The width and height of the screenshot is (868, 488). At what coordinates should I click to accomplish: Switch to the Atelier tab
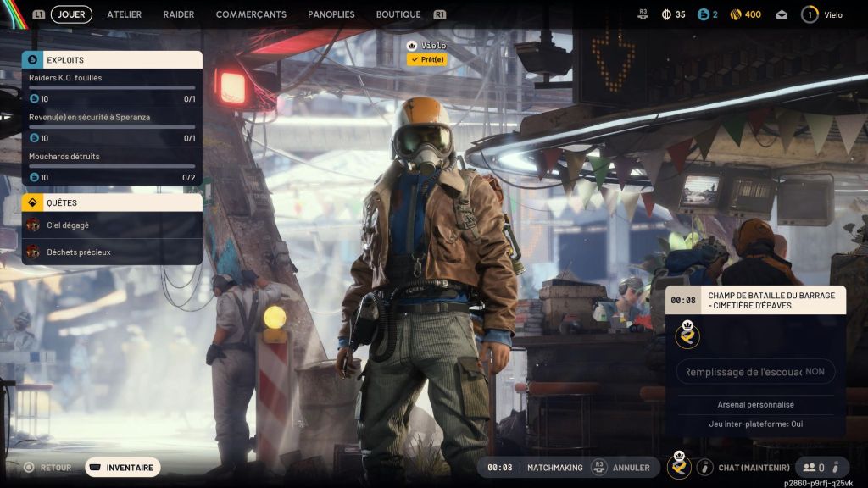point(124,14)
